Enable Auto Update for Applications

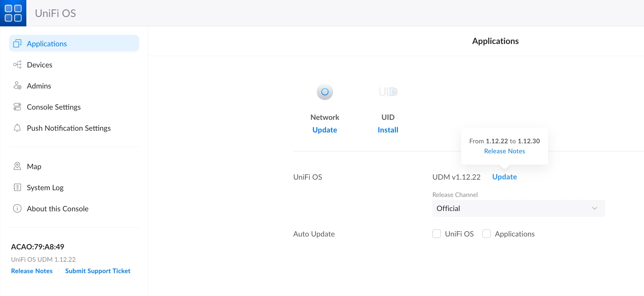(x=487, y=234)
